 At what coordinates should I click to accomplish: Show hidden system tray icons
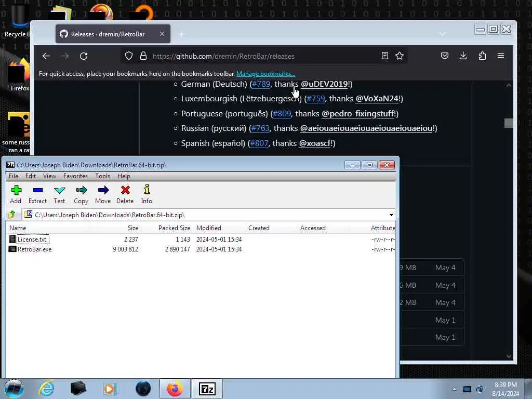tap(454, 389)
